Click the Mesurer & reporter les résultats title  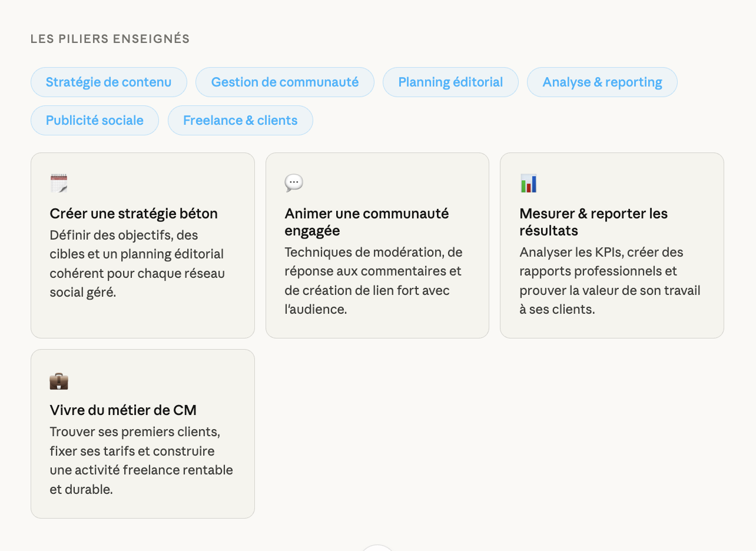pyautogui.click(x=593, y=222)
